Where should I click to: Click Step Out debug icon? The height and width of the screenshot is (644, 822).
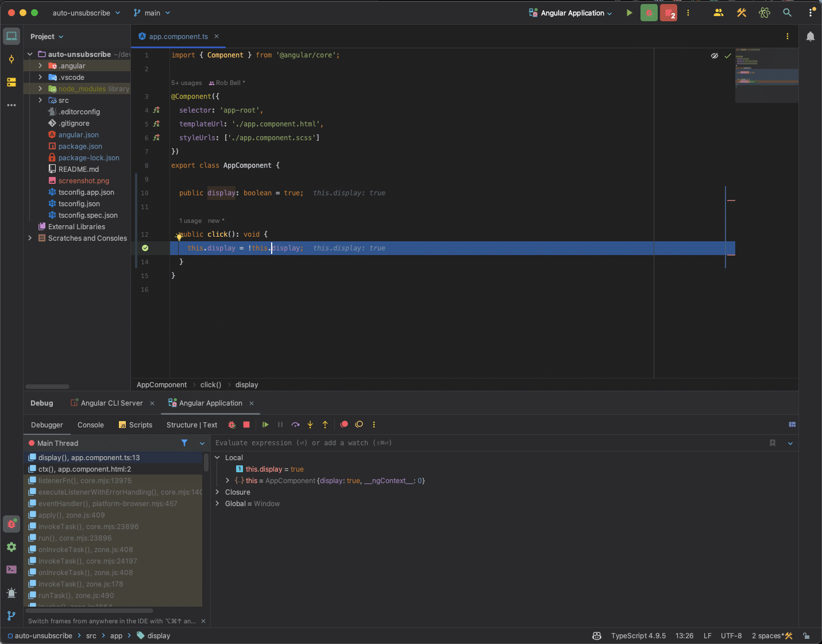pyautogui.click(x=325, y=425)
